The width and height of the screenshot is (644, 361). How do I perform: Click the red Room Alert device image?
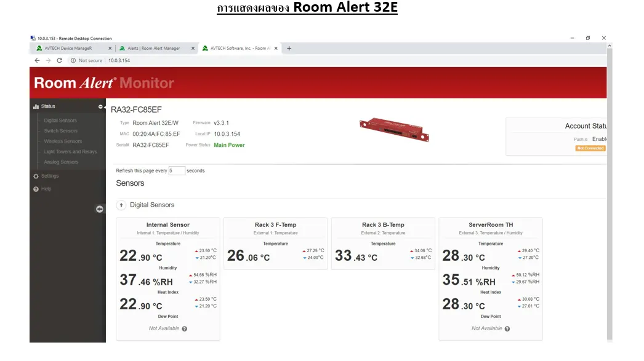(394, 130)
